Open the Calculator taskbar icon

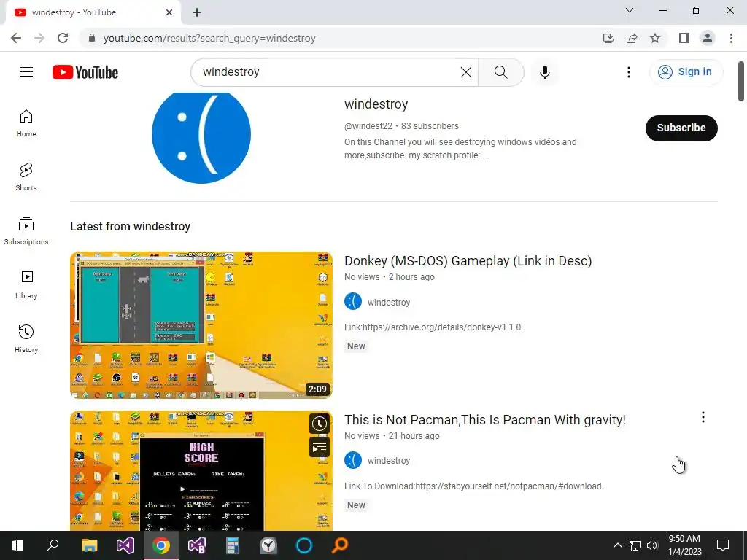click(x=233, y=545)
